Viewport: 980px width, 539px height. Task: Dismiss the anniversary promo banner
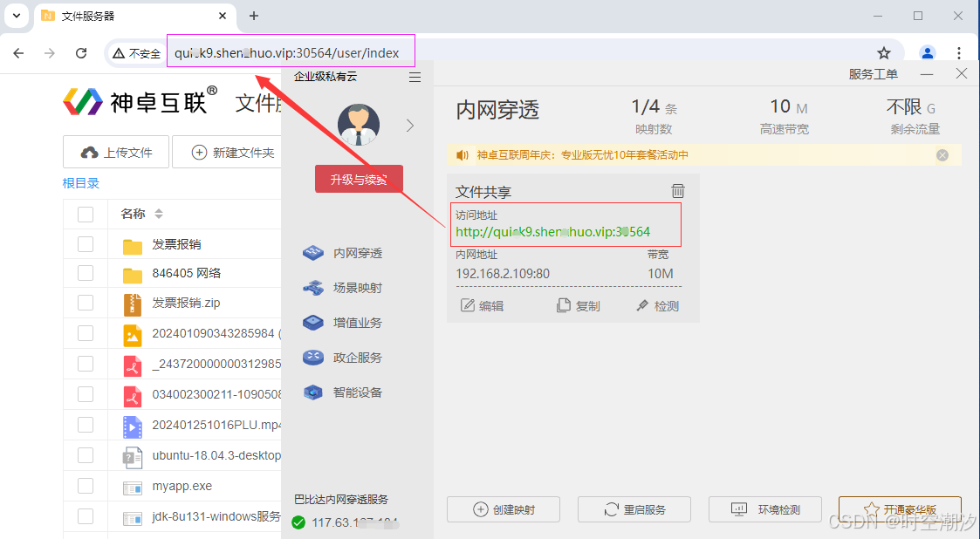942,155
